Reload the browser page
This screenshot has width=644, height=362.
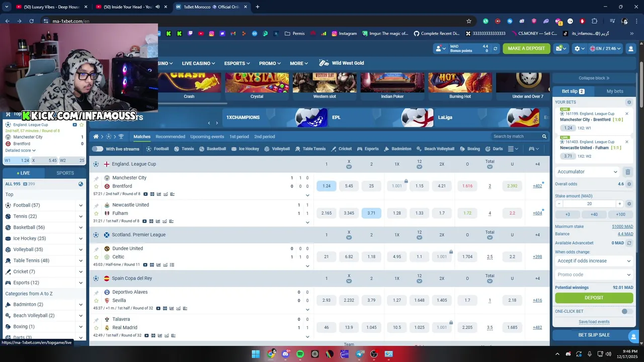coord(31,21)
